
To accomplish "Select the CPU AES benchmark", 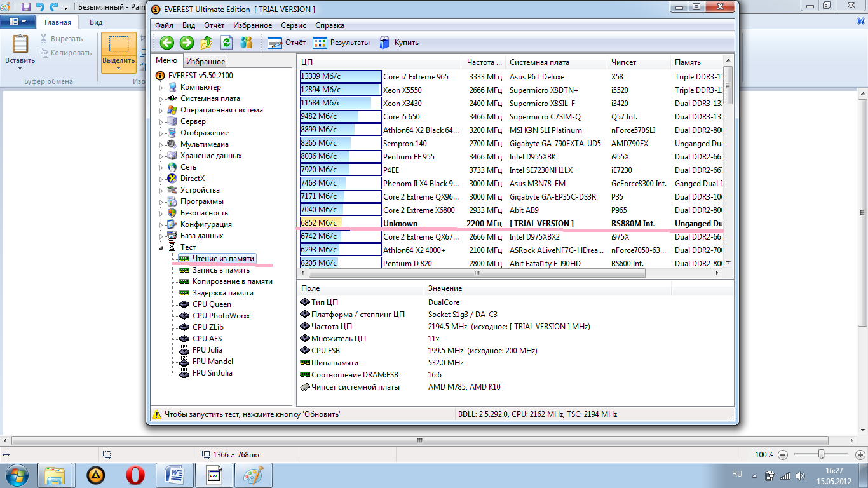I will click(207, 339).
